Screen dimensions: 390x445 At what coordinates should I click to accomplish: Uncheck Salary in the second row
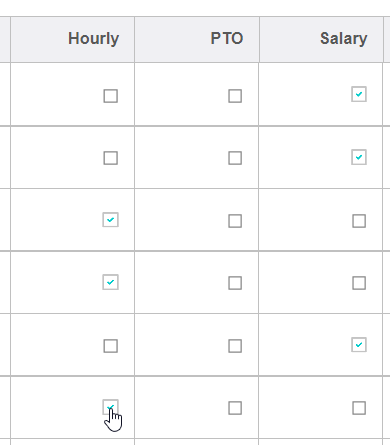[359, 157]
